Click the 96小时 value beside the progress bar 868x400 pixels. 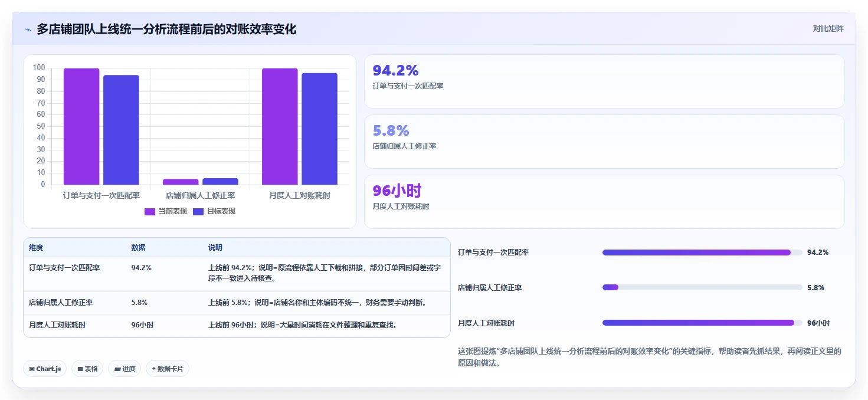coord(818,323)
